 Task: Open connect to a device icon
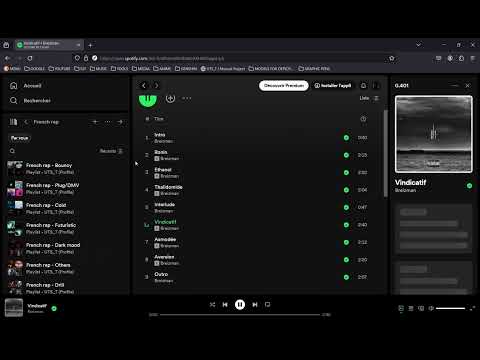pyautogui.click(x=421, y=308)
